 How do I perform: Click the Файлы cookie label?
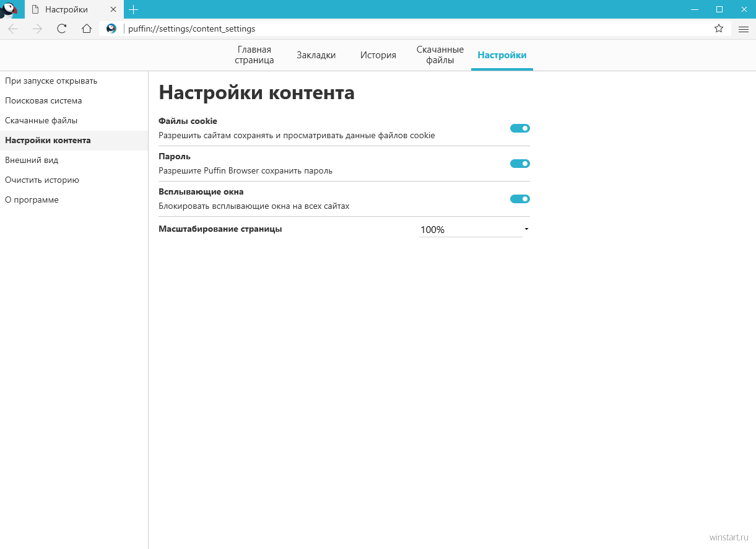188,121
